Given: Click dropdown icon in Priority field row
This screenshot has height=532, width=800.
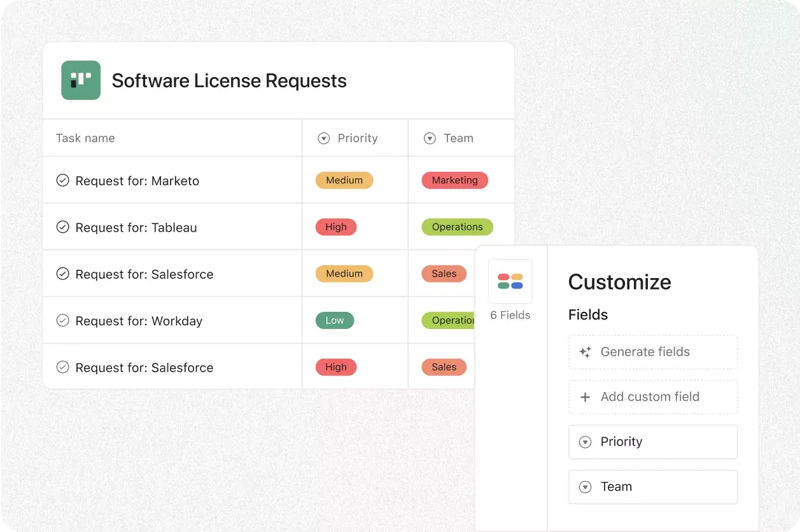Looking at the screenshot, I should coord(585,442).
